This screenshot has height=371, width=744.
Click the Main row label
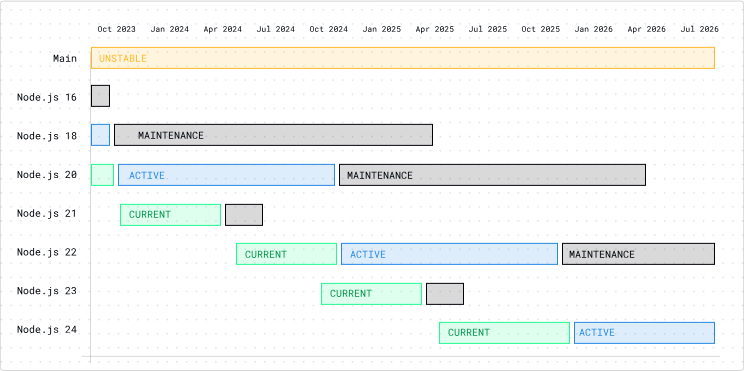tap(65, 58)
